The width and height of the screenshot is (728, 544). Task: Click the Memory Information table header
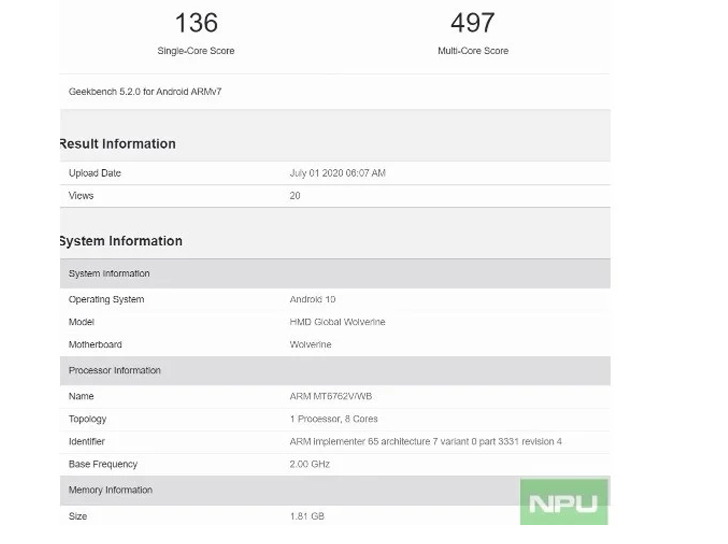[x=335, y=490]
